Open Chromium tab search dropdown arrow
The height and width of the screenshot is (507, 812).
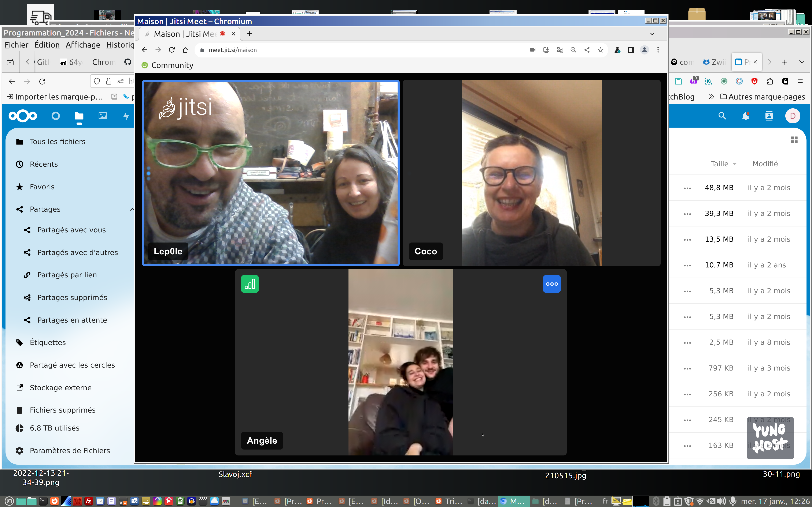click(652, 34)
